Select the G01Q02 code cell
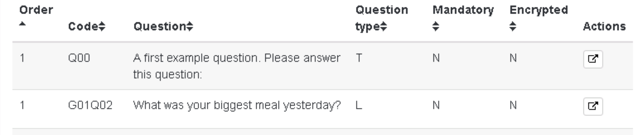The width and height of the screenshot is (644, 135). (x=90, y=105)
